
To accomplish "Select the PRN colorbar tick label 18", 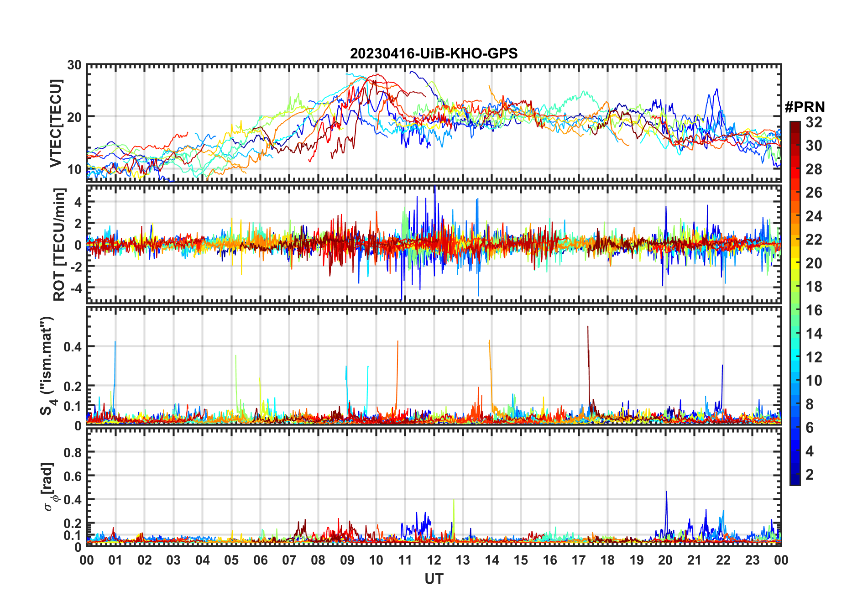I will coord(814,287).
